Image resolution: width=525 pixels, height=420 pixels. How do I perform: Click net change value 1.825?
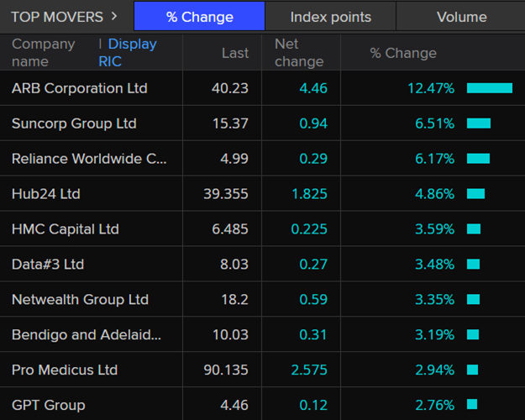[309, 194]
